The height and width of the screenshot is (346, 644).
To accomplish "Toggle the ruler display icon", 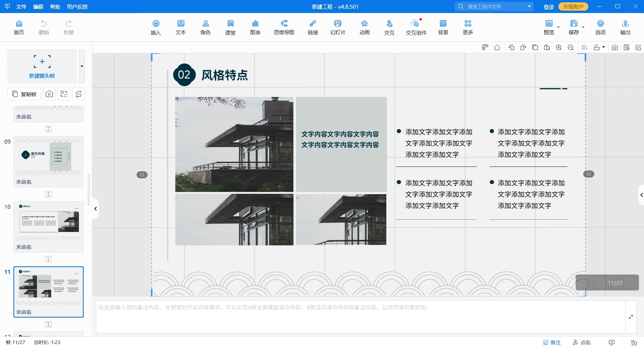I will [485, 47].
